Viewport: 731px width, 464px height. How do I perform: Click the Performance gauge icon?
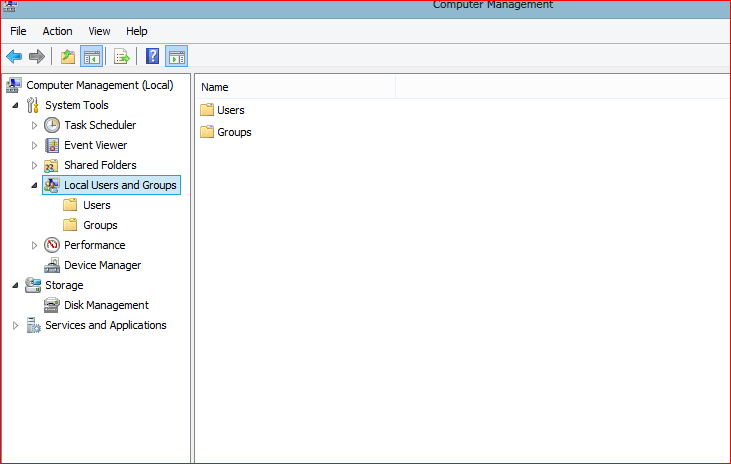pos(52,245)
